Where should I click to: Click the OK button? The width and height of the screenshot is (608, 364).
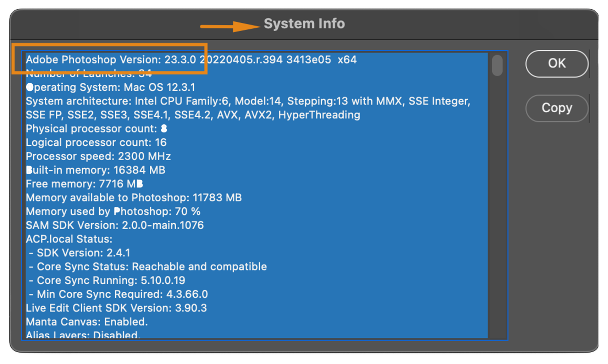[556, 64]
